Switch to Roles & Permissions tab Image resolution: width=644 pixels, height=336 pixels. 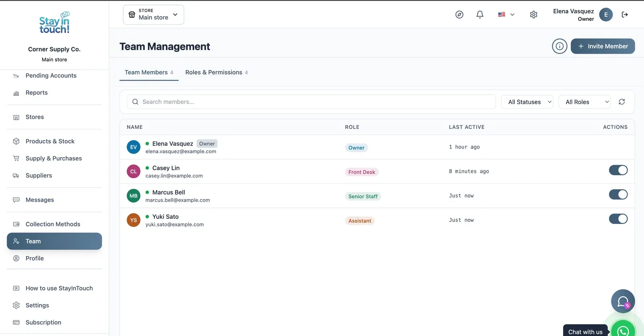217,73
